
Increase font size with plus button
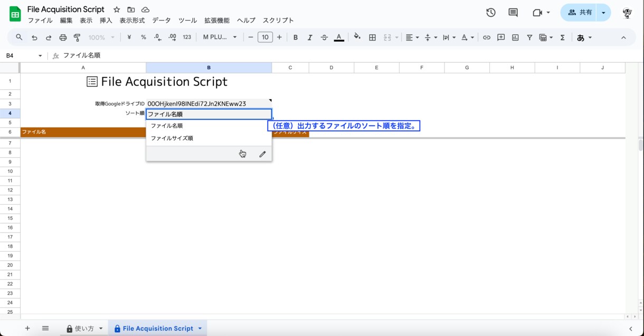[x=279, y=37]
